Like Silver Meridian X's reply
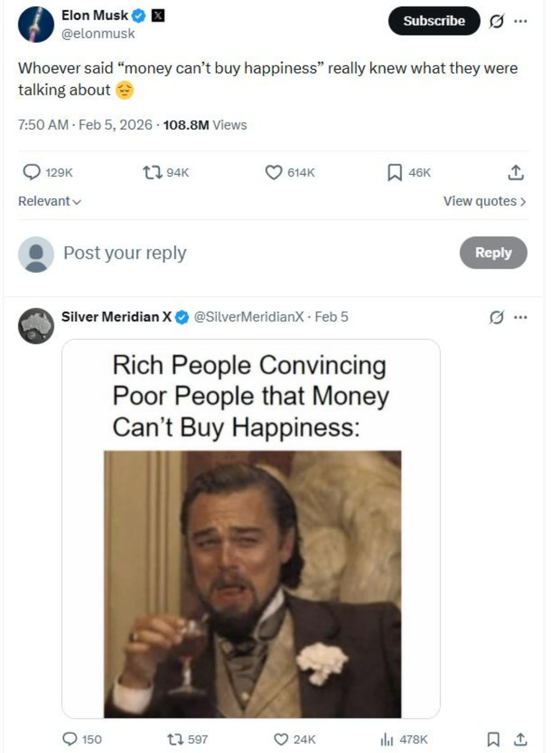Image resolution: width=560 pixels, height=753 pixels. [x=280, y=739]
